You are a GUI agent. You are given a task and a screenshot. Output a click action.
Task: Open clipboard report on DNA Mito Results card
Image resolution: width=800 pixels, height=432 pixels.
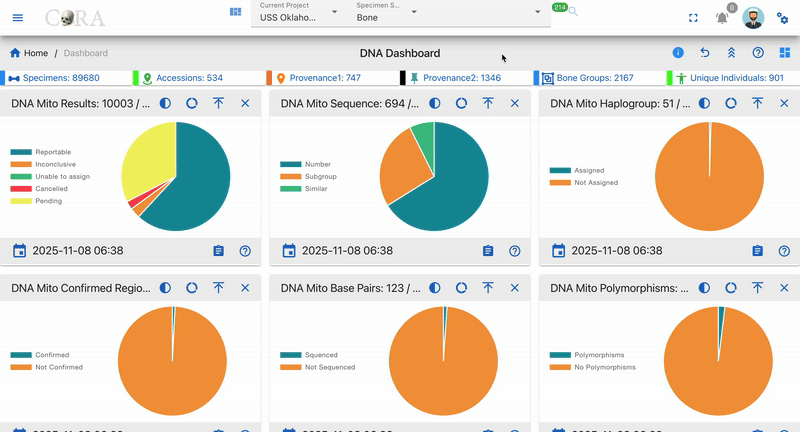tap(218, 251)
